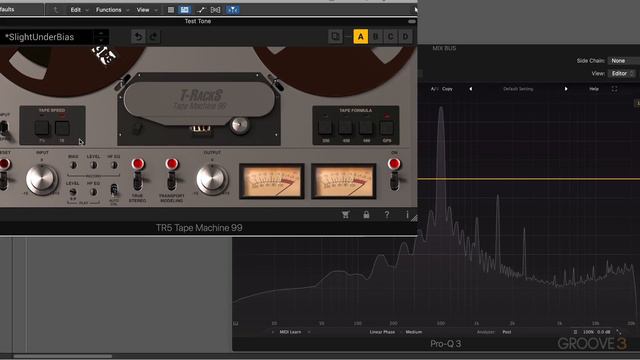
Task: Toggle Pro-Q 3 A/B comparison
Action: [434, 89]
